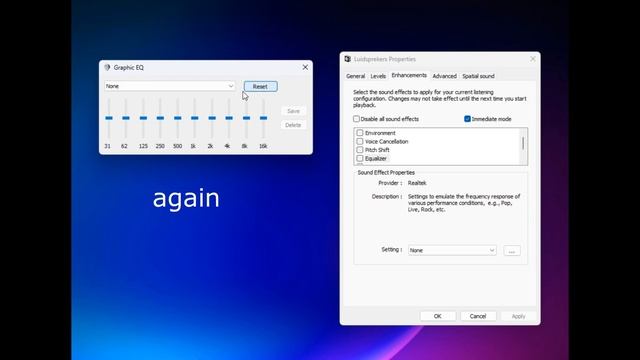
Task: Click the Save preset button
Action: 293,111
